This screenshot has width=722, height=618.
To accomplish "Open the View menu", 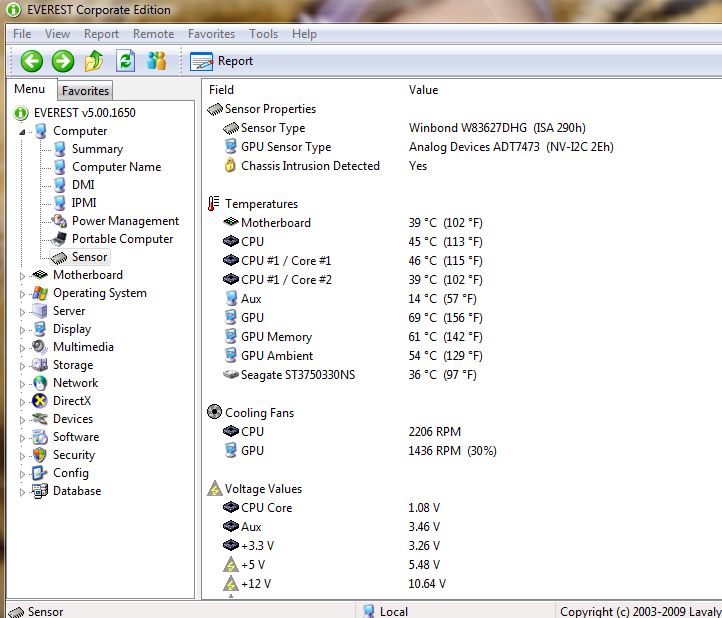I will 57,34.
